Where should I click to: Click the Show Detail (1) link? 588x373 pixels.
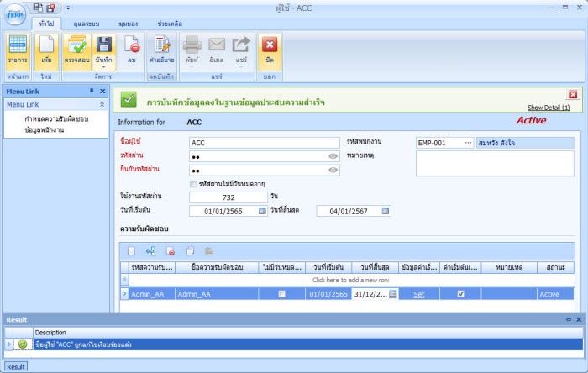pyautogui.click(x=549, y=108)
